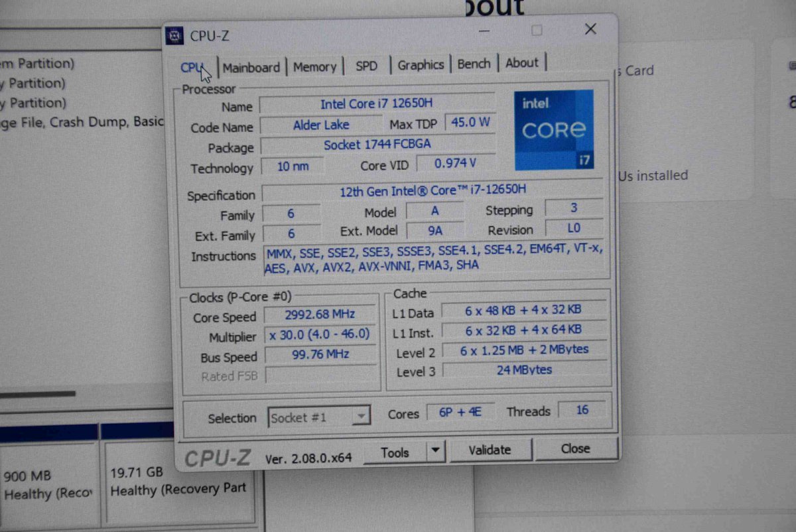Click the Tools button
The image size is (796, 532).
pyautogui.click(x=395, y=452)
